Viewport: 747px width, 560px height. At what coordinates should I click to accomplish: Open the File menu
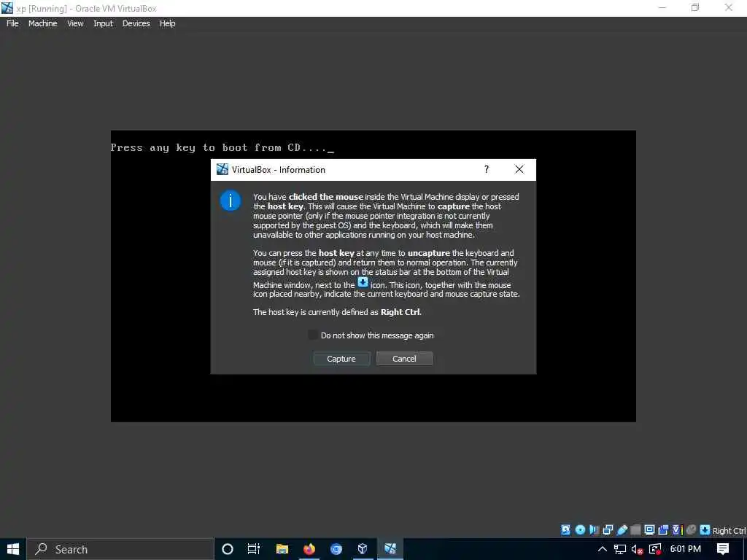click(12, 23)
